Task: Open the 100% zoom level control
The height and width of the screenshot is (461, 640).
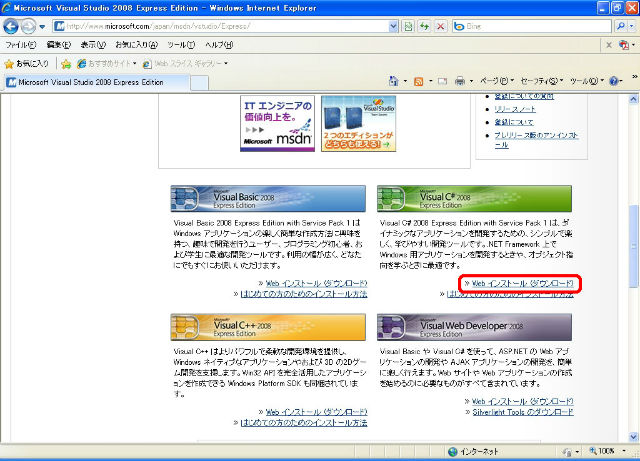Action: pyautogui.click(x=607, y=451)
